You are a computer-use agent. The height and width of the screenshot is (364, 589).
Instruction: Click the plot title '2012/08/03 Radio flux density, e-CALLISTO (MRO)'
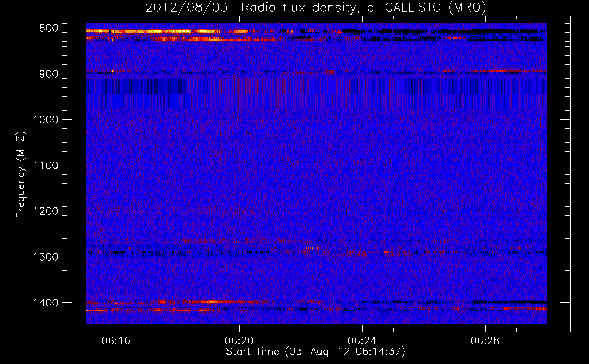point(316,7)
